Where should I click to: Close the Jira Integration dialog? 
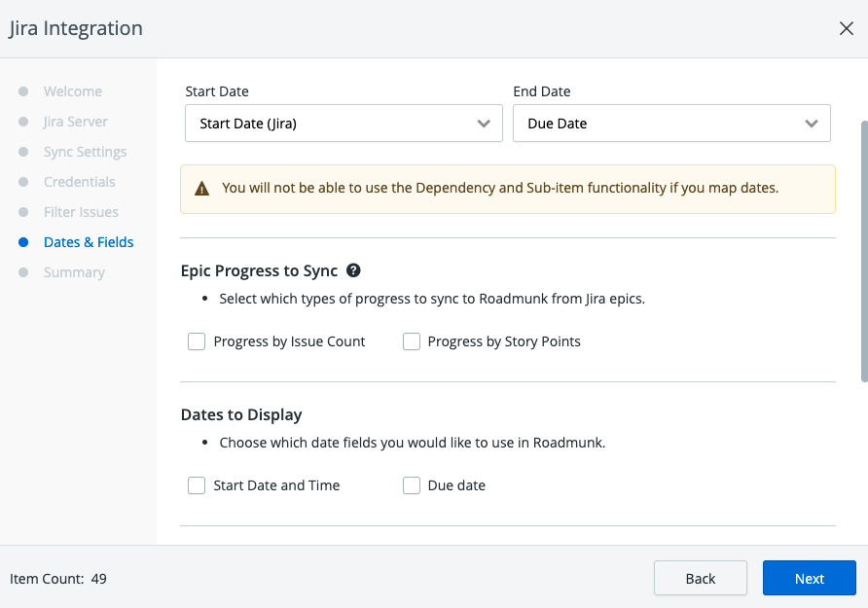pos(846,28)
